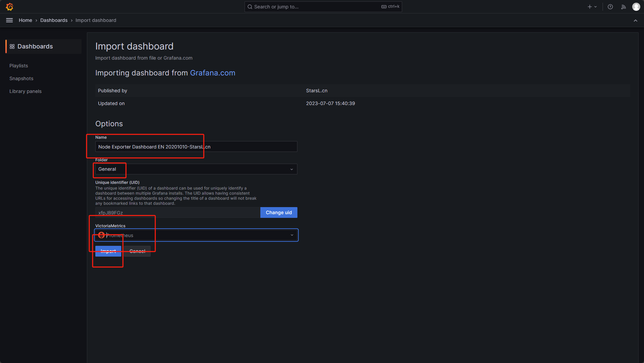The image size is (644, 363).
Task: Open the hamburger navigation menu
Action: tap(9, 20)
